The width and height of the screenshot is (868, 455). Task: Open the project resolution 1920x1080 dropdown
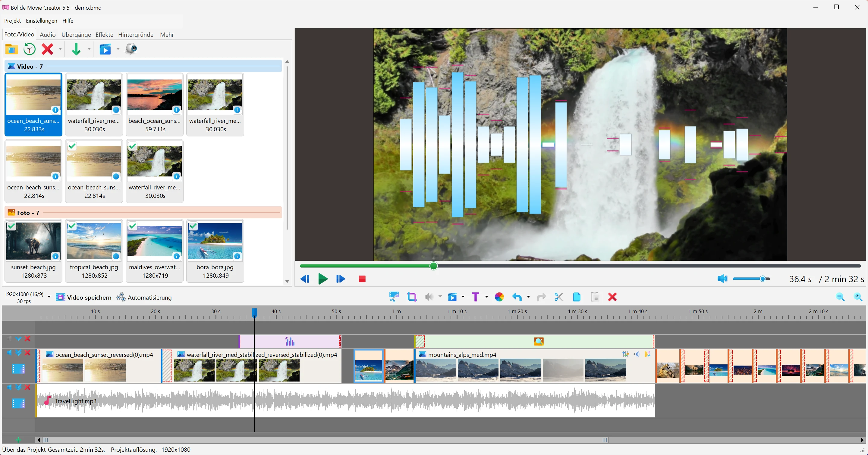click(x=49, y=297)
